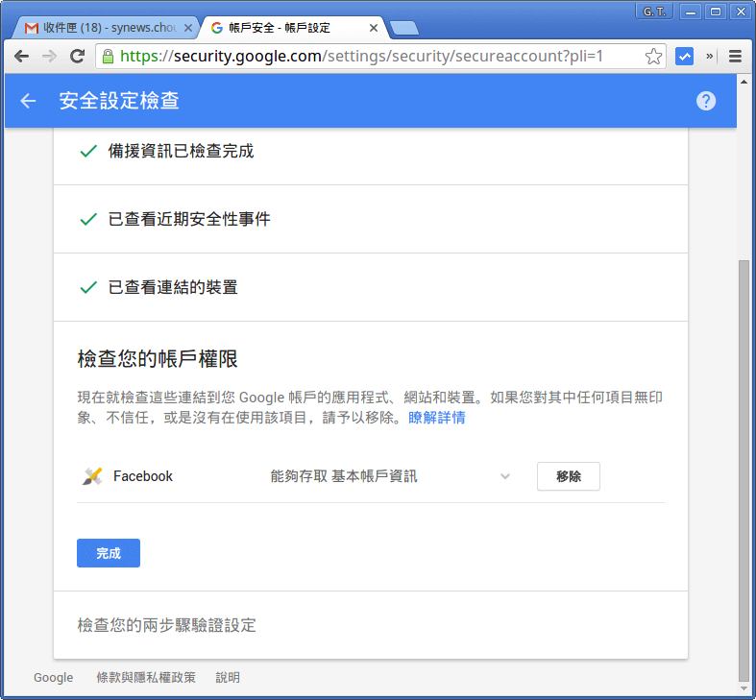Click the blue 完成 button
The width and height of the screenshot is (756, 700).
(x=109, y=553)
